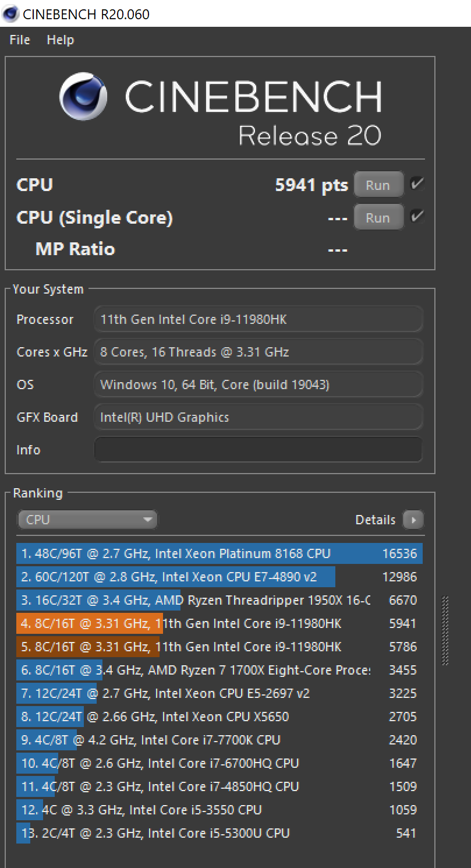Click the Processor label

pos(45,319)
